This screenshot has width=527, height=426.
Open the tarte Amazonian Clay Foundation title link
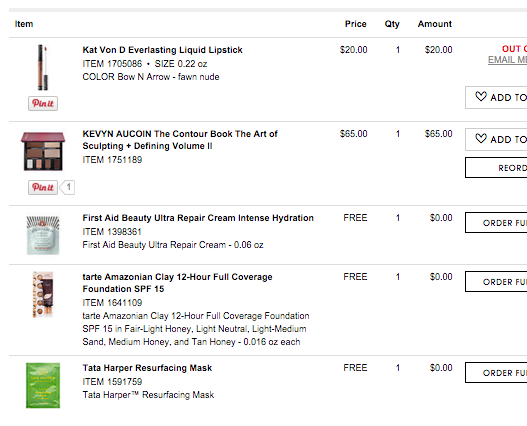point(177,283)
